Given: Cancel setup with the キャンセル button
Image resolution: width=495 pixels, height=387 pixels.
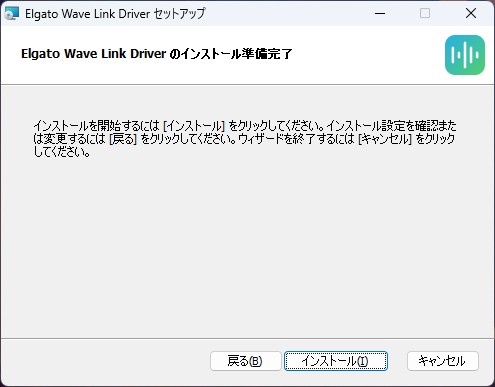Looking at the screenshot, I should click(442, 361).
